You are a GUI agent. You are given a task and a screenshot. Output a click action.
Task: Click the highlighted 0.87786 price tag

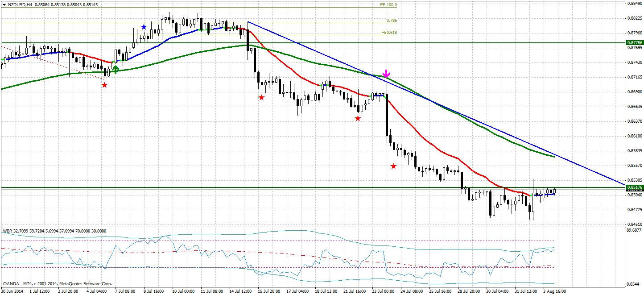[634, 43]
